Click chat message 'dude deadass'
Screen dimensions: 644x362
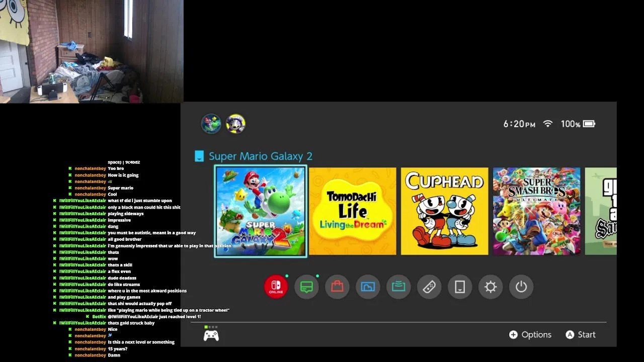point(122,278)
